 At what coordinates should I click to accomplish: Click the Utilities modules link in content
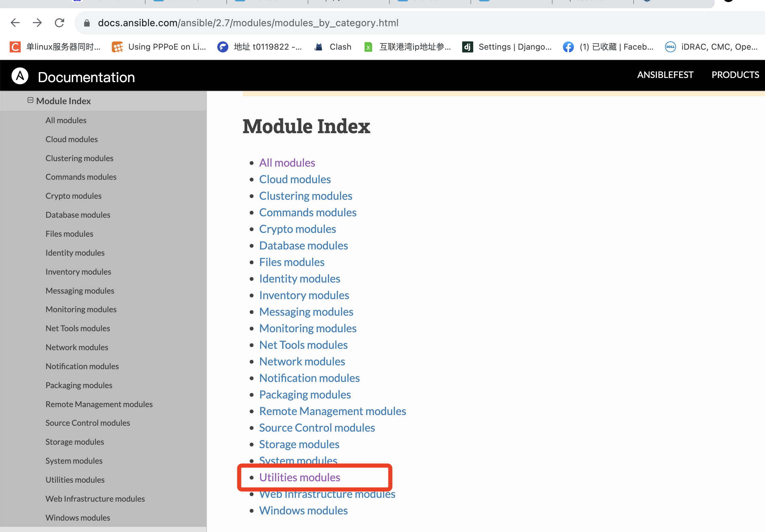click(x=299, y=477)
